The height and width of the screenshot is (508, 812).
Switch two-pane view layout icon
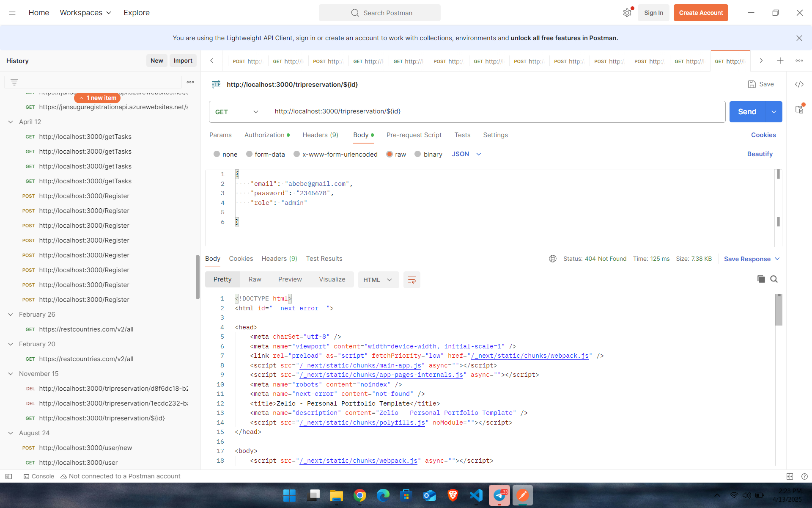(x=790, y=476)
